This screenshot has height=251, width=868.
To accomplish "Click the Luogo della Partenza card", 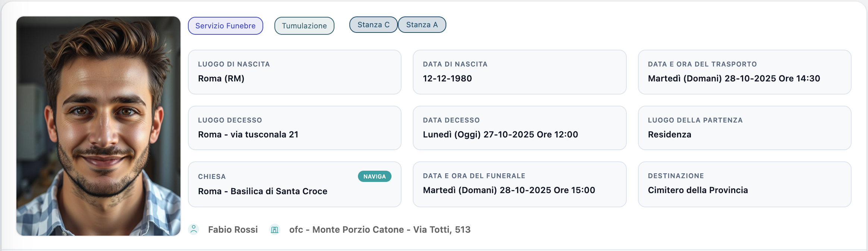I will 744,128.
